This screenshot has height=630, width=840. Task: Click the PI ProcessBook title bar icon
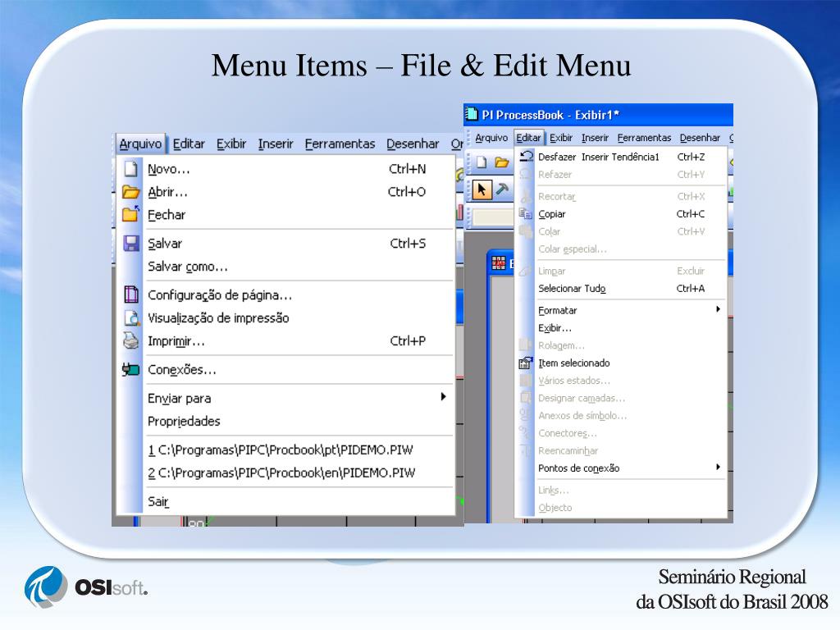coord(472,114)
